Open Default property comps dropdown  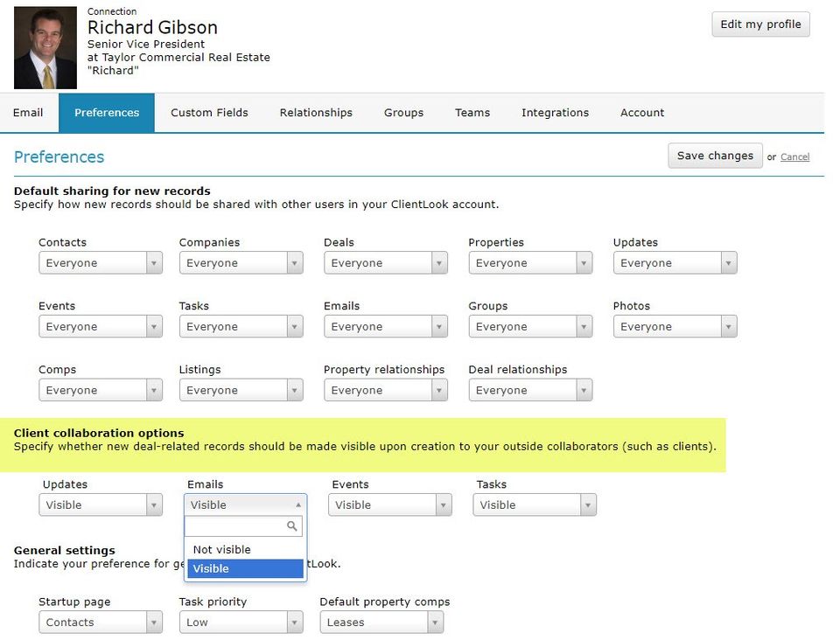coord(381,623)
